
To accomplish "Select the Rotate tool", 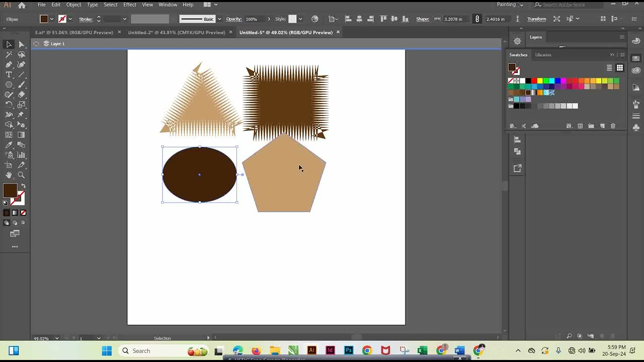I will (9, 105).
